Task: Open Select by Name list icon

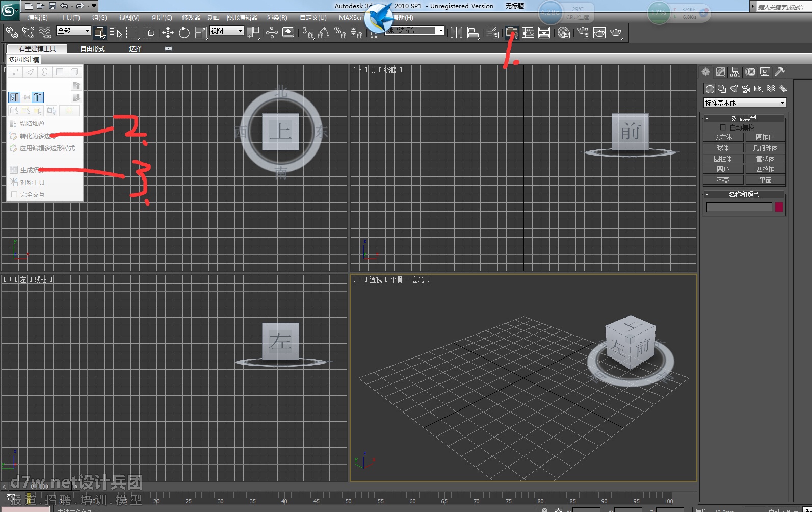Action: click(x=116, y=33)
